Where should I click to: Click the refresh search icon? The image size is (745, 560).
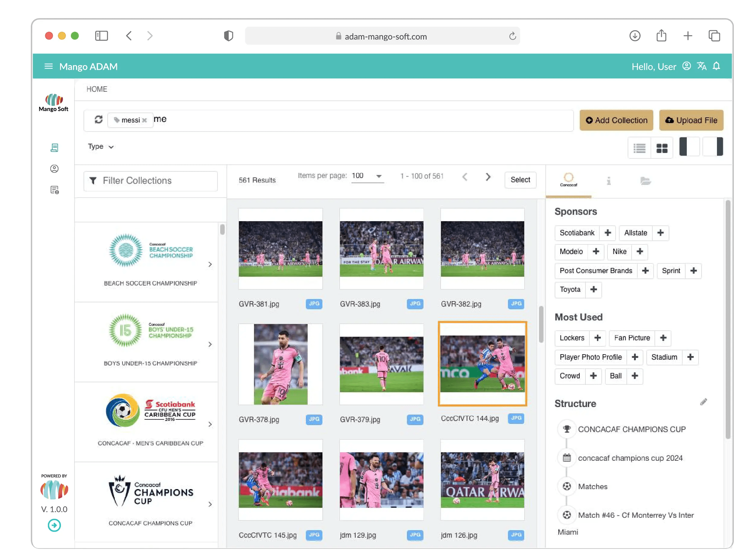point(98,119)
